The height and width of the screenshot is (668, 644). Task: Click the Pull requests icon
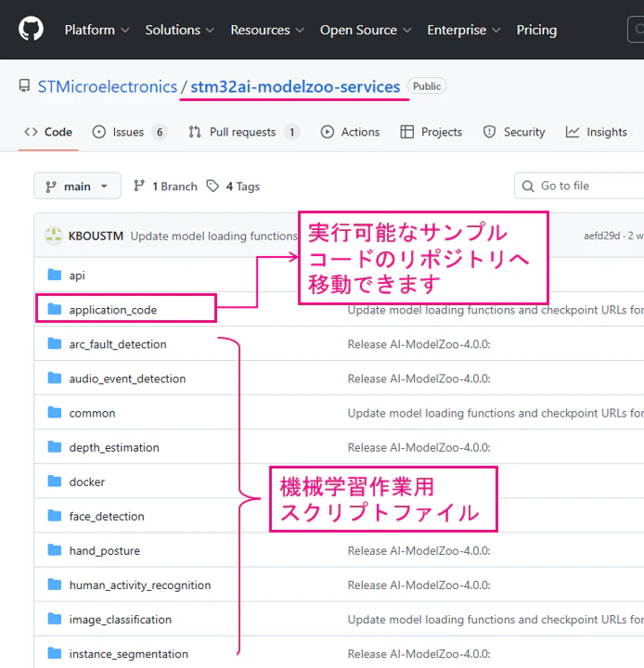(x=195, y=132)
